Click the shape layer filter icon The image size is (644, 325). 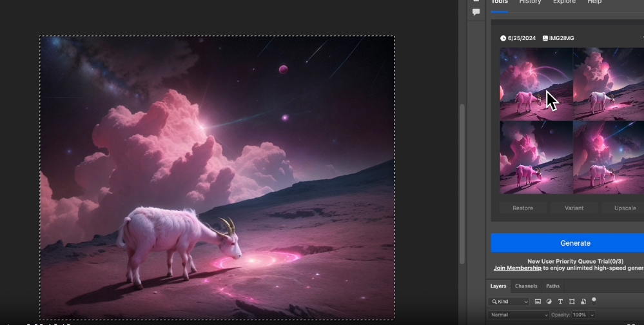pyautogui.click(x=572, y=301)
